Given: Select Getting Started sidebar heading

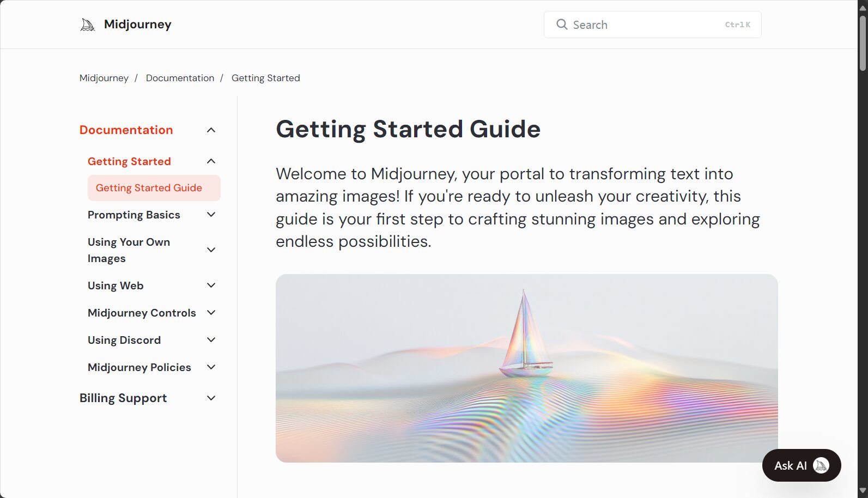Looking at the screenshot, I should click(x=129, y=161).
